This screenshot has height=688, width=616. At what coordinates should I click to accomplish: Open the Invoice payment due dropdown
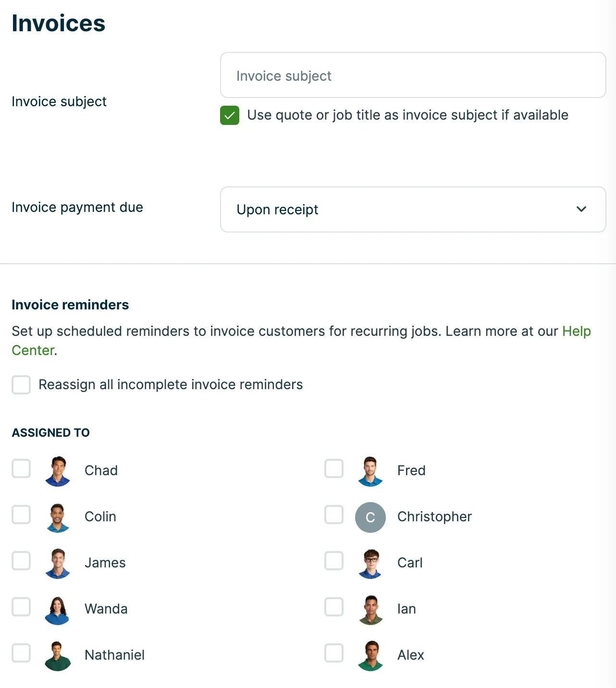(x=413, y=209)
